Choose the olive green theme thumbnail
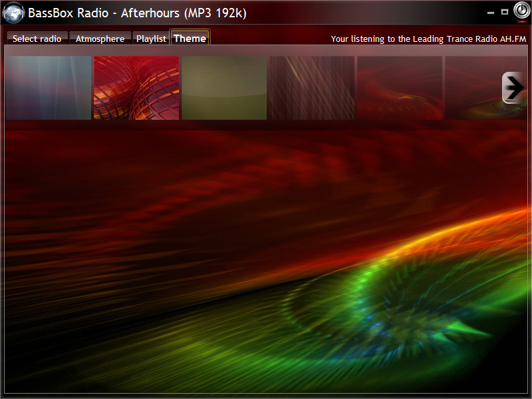This screenshot has height=399, width=532. pos(224,88)
